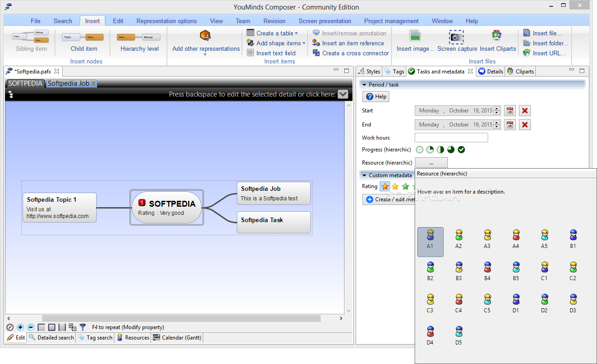The height and width of the screenshot is (364, 597).
Task: Insert an item reference
Action: click(348, 43)
